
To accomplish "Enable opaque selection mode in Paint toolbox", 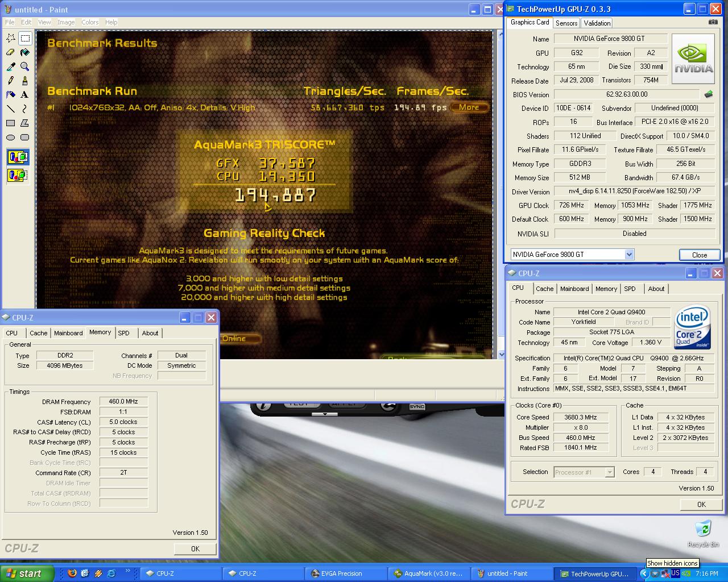I will (x=18, y=157).
